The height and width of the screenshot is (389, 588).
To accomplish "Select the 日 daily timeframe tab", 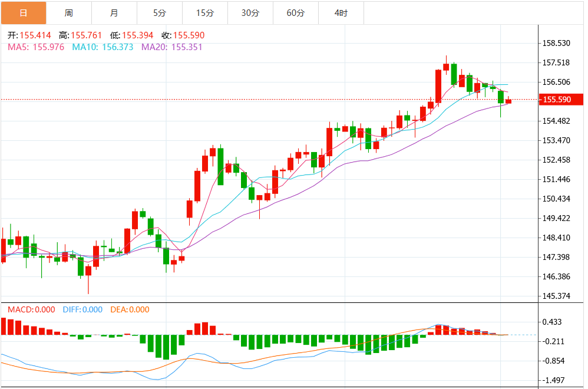I will click(x=24, y=13).
